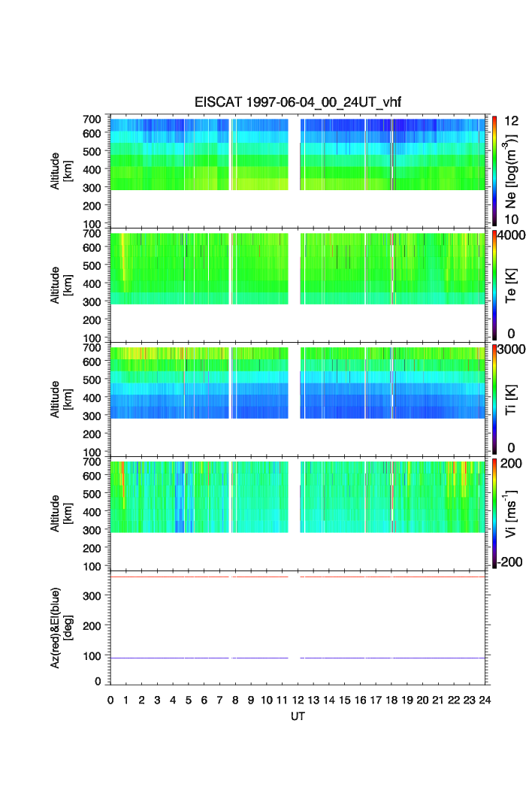This screenshot has width=532, height=799.
Task: Click the '3000' maximum on Ti color scale
Action: point(511,350)
